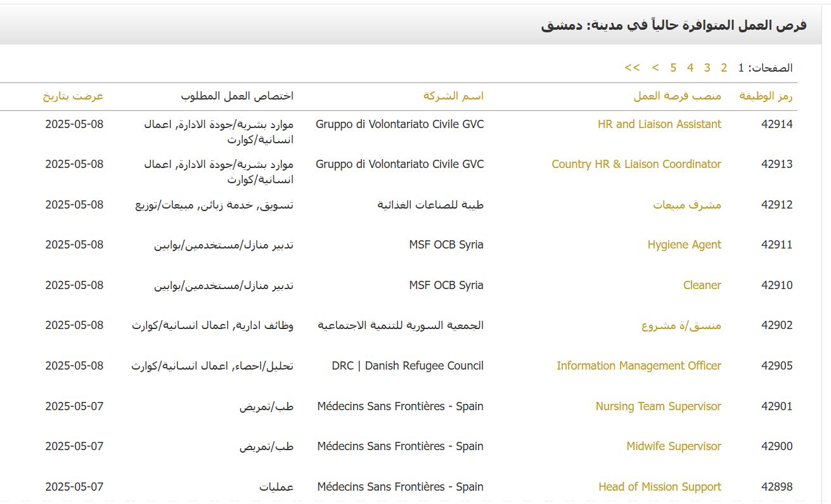
Task: Select job code 42912
Action: (x=777, y=205)
